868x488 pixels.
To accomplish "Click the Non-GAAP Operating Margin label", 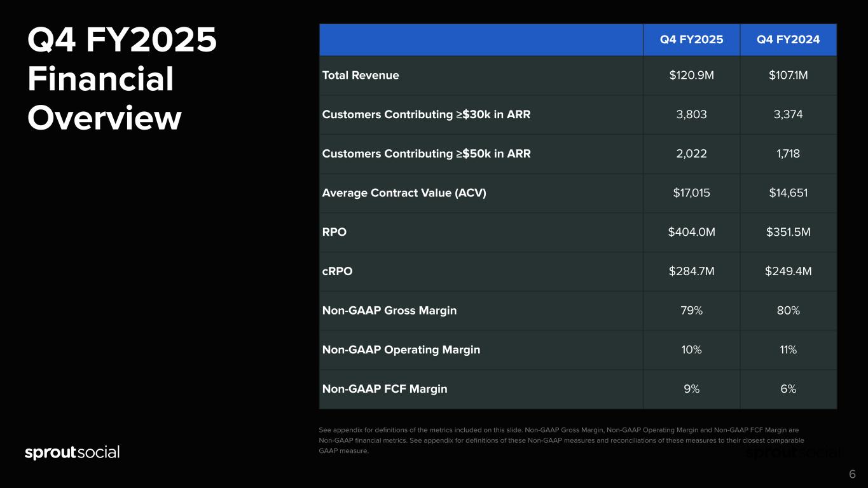I will 401,349.
